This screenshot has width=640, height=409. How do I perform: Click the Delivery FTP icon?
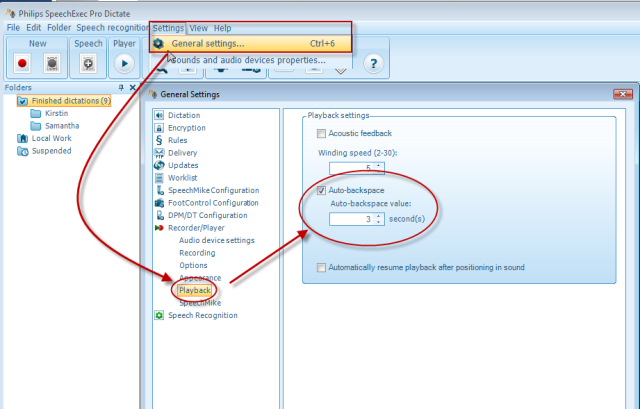[159, 153]
